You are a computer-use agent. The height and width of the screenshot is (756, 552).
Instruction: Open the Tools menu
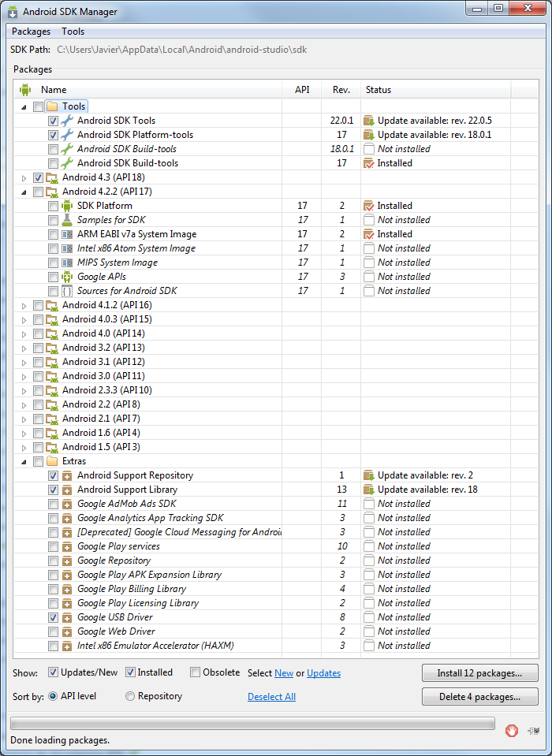(x=73, y=32)
